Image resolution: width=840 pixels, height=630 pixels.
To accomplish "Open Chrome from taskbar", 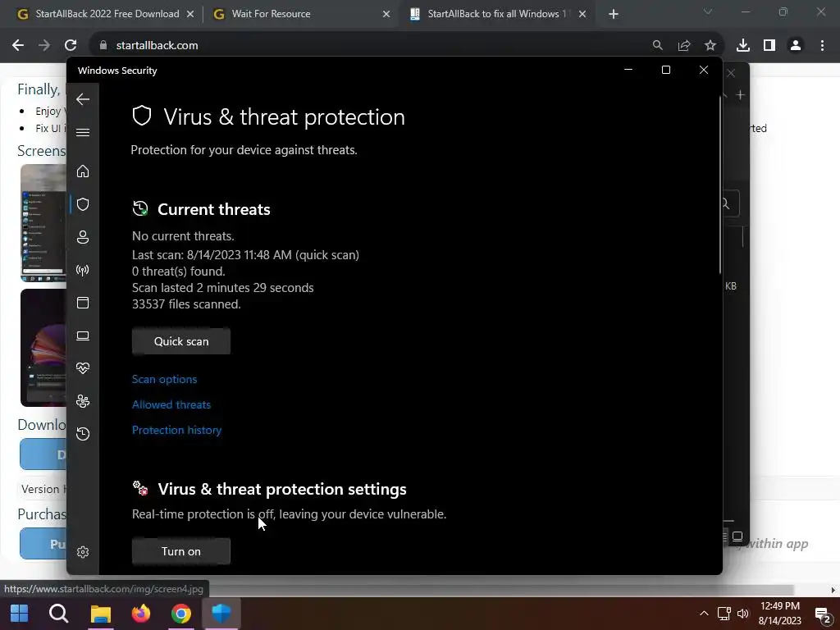I will [x=181, y=614].
